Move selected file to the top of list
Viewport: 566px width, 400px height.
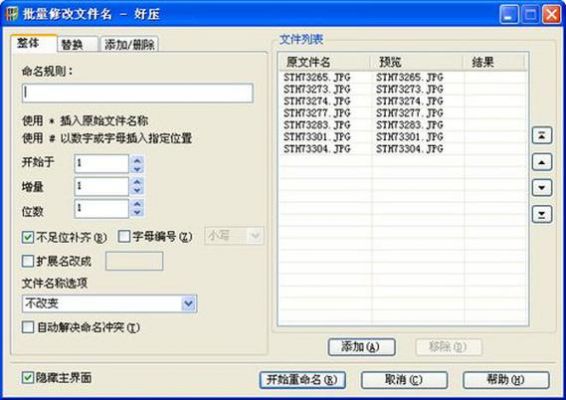pos(542,136)
